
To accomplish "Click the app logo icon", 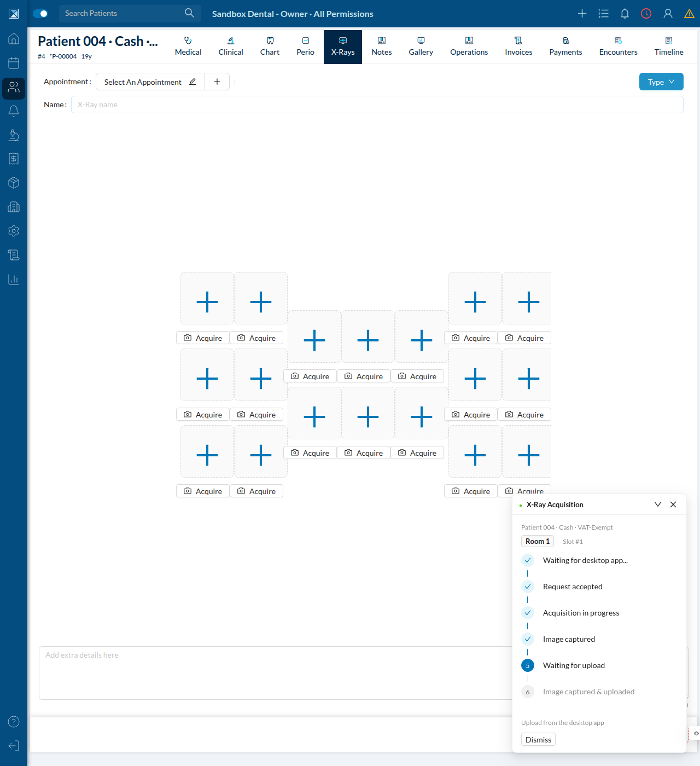I will [14, 14].
